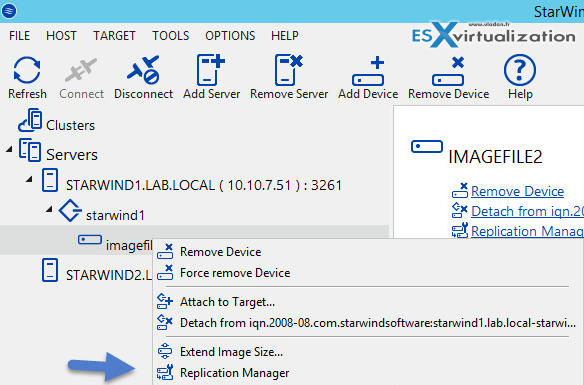Select the Servers tree item label
584x385 pixels.
(72, 155)
